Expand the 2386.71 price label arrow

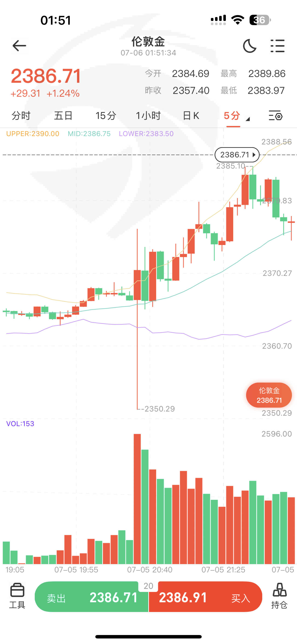pyautogui.click(x=254, y=155)
